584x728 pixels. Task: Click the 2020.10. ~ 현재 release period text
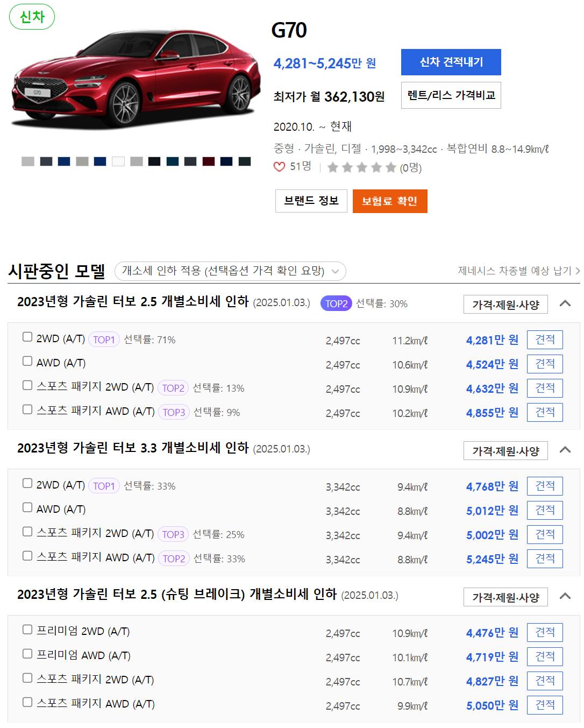[312, 126]
